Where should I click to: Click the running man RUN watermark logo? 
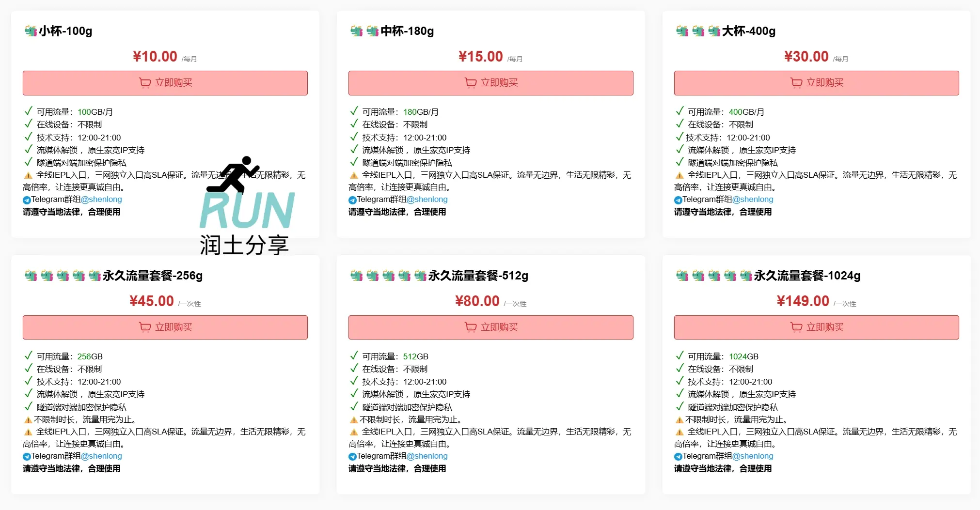[246, 206]
